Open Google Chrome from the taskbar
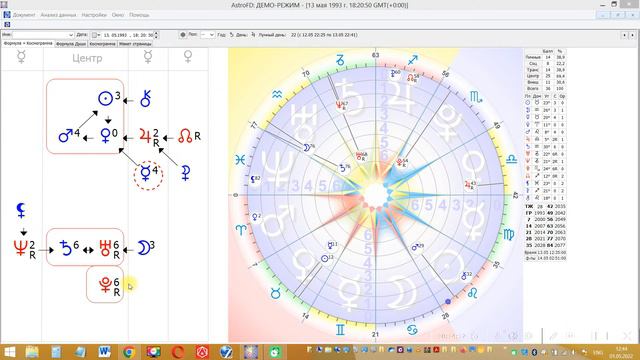The width and height of the screenshot is (640, 360). point(129,352)
